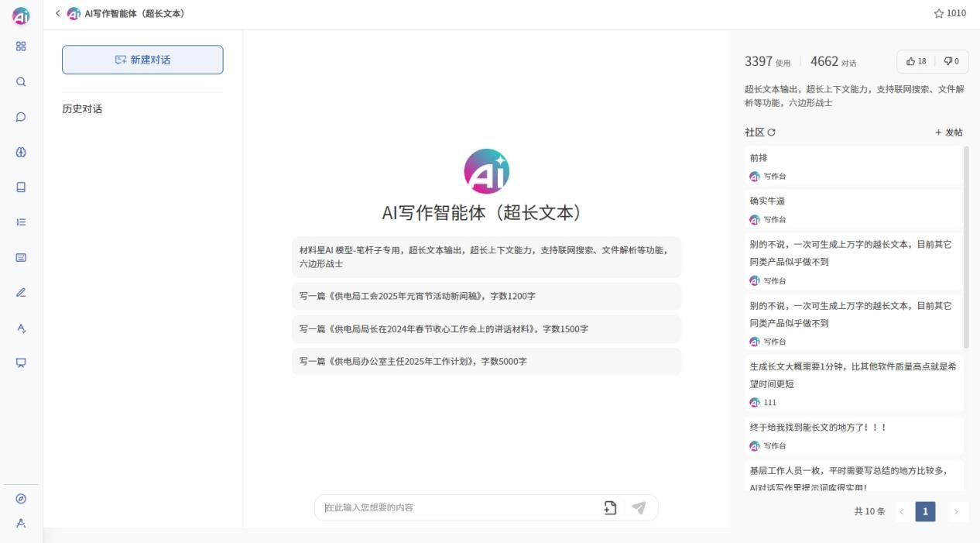Open the community post 确实牛逼
This screenshot has height=543, width=980.
[854, 209]
